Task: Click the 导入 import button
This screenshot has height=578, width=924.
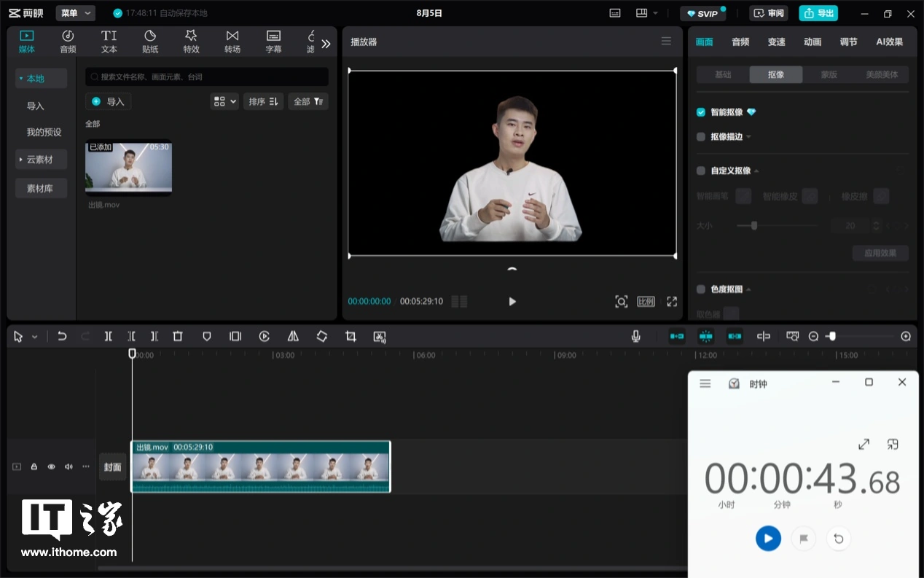Action: [x=108, y=101]
